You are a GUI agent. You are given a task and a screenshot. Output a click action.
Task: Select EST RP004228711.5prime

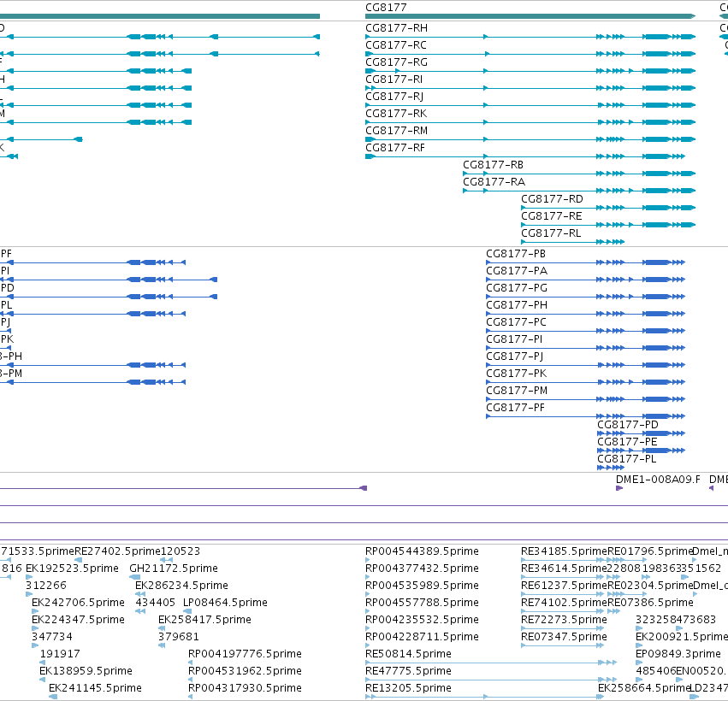click(x=422, y=637)
